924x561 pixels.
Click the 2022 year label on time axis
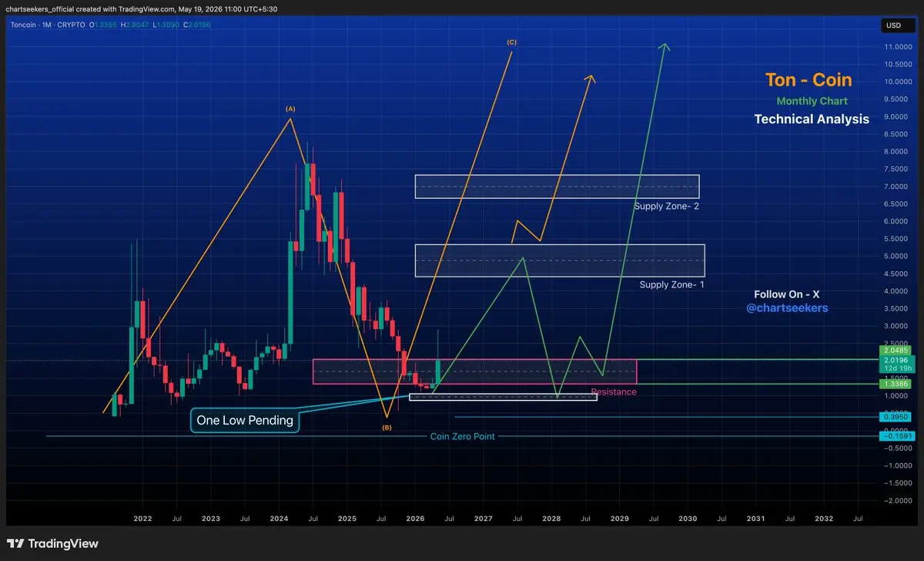point(142,519)
